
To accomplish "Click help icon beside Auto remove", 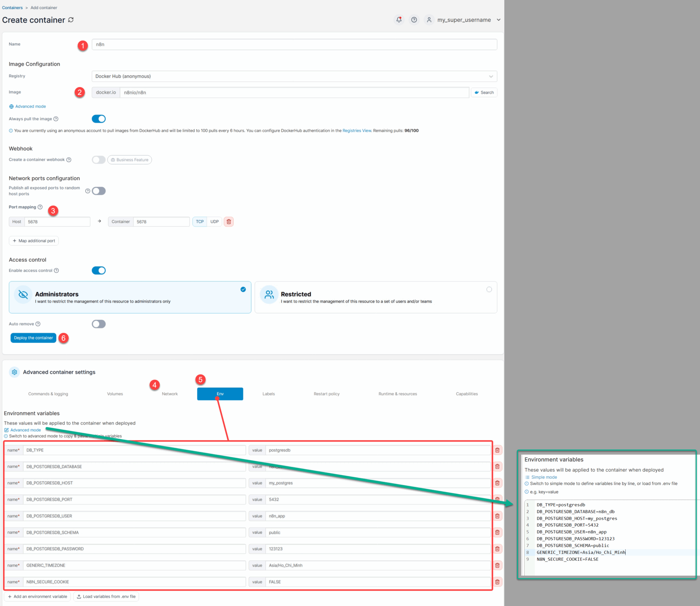I will pyautogui.click(x=38, y=324).
